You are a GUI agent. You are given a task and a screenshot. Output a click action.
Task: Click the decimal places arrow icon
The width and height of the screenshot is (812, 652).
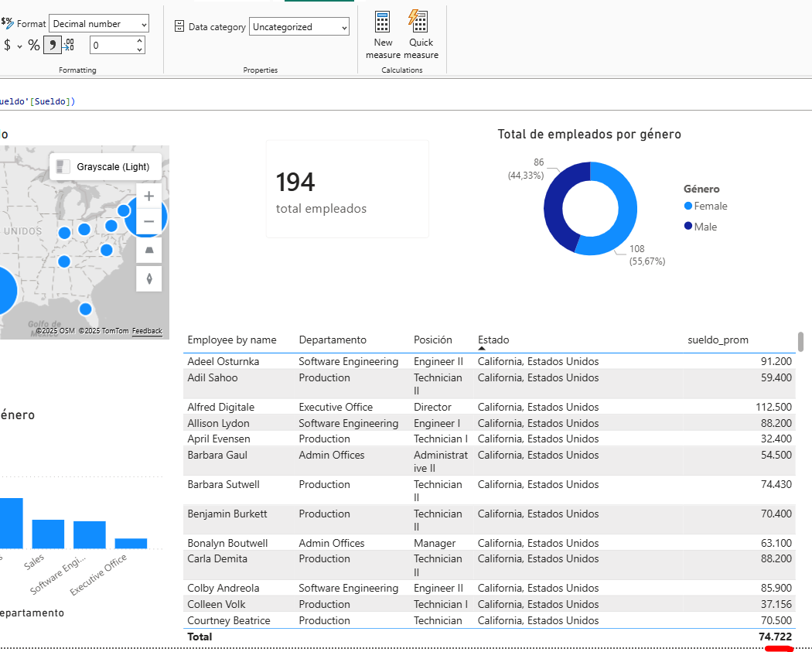coord(69,46)
